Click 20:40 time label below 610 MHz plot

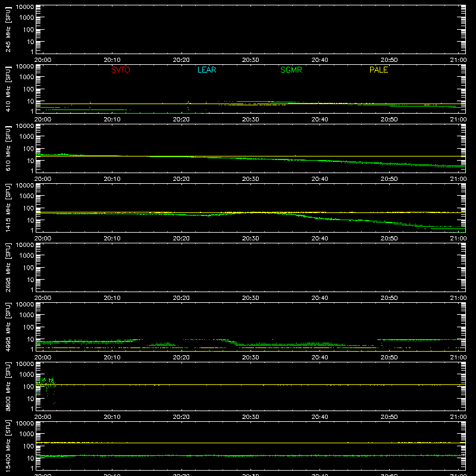320,179
